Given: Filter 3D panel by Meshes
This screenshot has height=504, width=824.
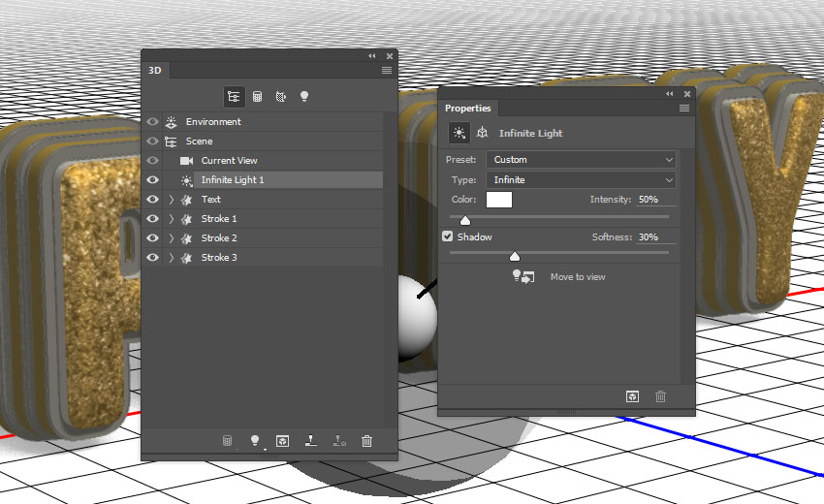Looking at the screenshot, I should pyautogui.click(x=257, y=97).
